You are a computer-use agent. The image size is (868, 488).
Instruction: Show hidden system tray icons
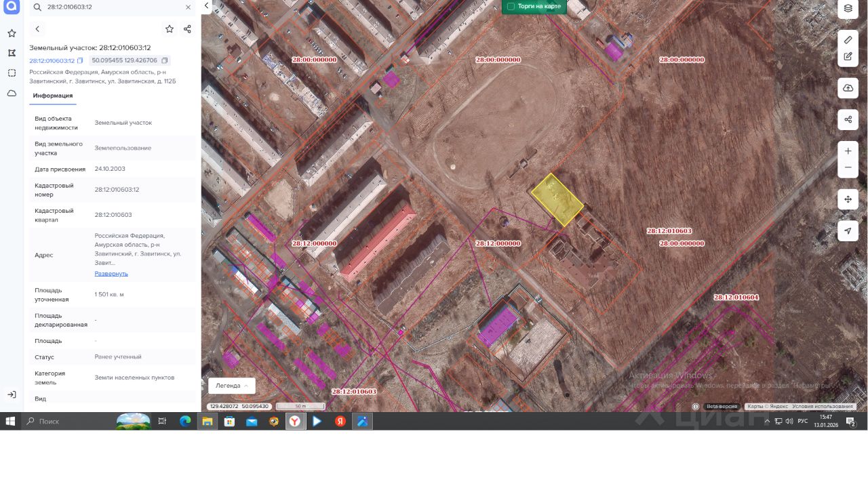pyautogui.click(x=767, y=421)
